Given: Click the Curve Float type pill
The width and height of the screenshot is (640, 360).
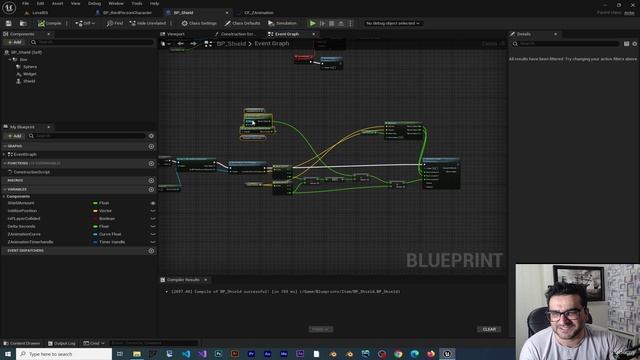Looking at the screenshot, I should 107,234.
